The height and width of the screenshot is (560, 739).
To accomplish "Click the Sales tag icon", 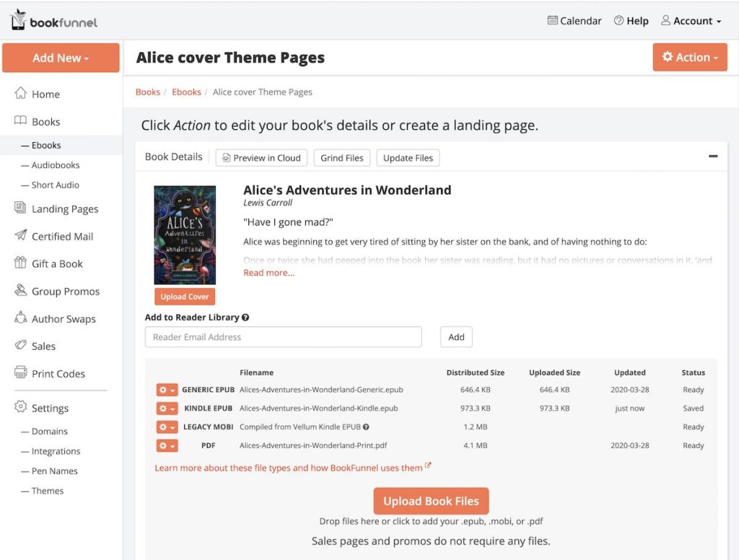I will [20, 345].
